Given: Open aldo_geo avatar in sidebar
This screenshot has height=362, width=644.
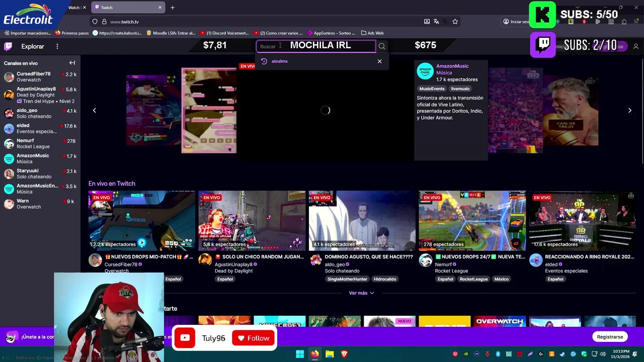Looking at the screenshot, I should click(x=9, y=113).
